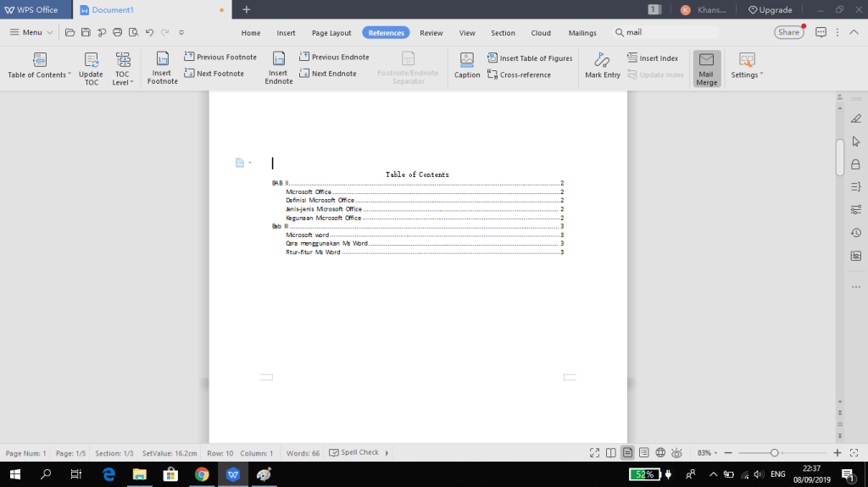This screenshot has width=868, height=487.
Task: Click Insert Table of Figures
Action: coord(530,58)
